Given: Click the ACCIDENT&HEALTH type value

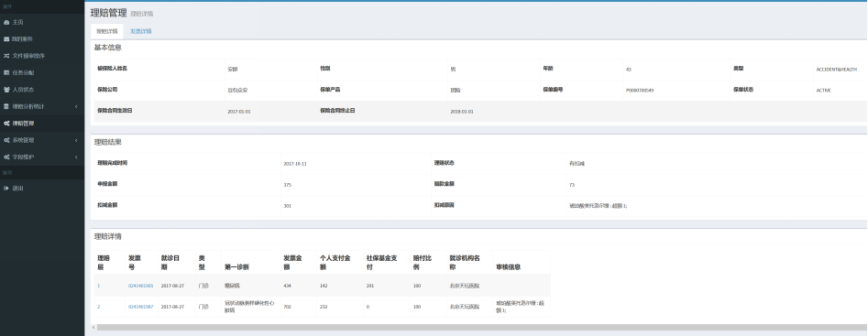Looking at the screenshot, I should click(837, 70).
